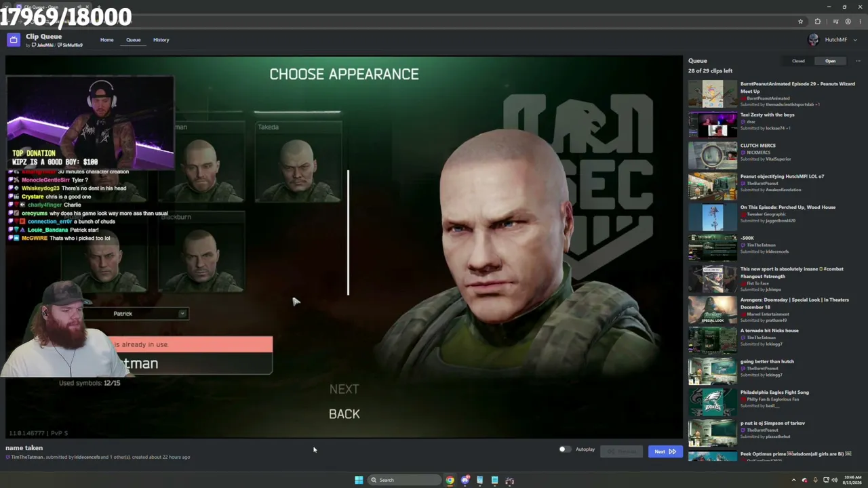The image size is (868, 488).
Task: Go to the Home tab
Action: (107, 40)
